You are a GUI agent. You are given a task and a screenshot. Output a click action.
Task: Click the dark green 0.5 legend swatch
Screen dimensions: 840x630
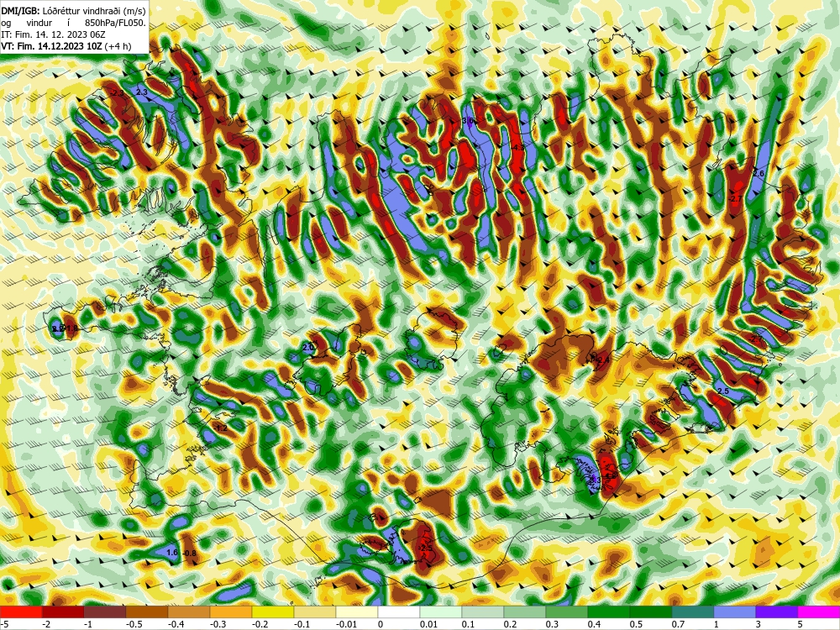click(x=651, y=612)
